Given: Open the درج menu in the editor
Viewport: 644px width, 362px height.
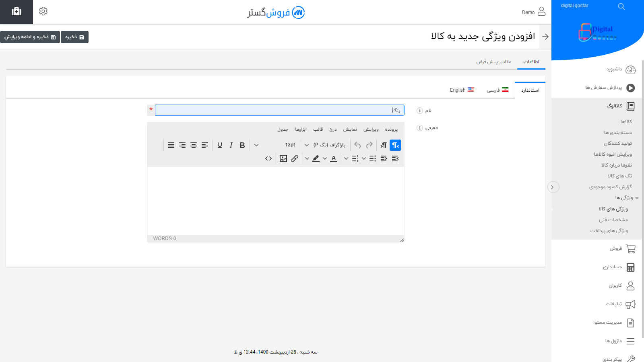Looking at the screenshot, I should [x=332, y=129].
